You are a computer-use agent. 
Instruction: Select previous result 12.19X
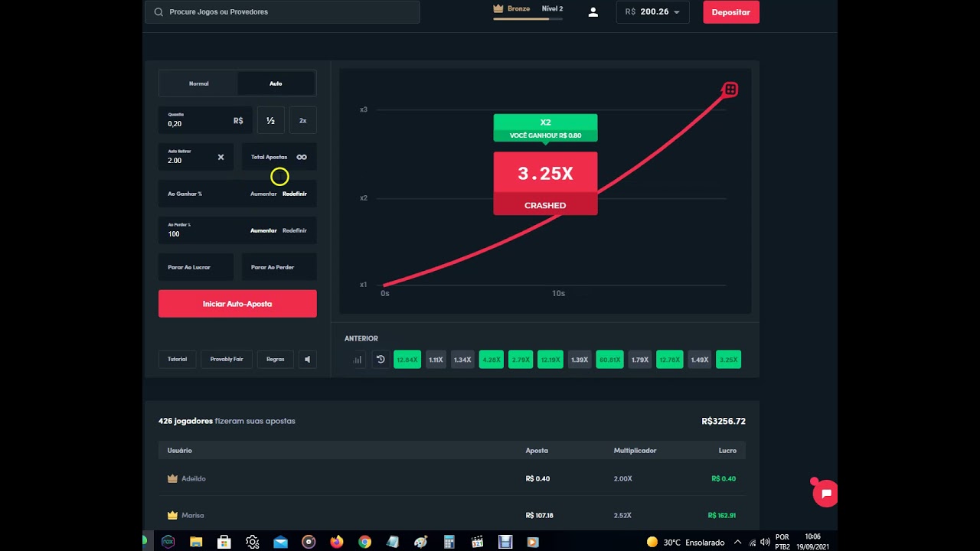[x=550, y=359]
